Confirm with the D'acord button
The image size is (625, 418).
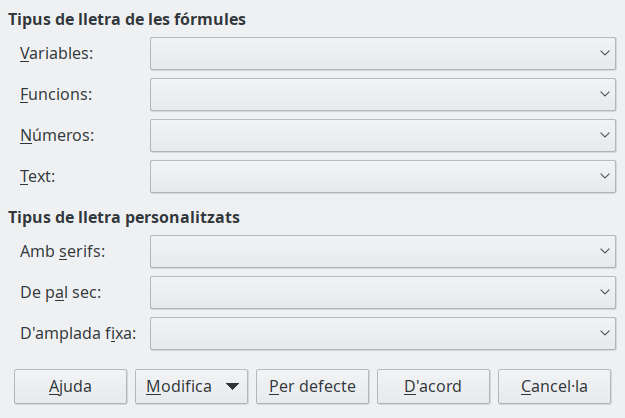[x=433, y=386]
